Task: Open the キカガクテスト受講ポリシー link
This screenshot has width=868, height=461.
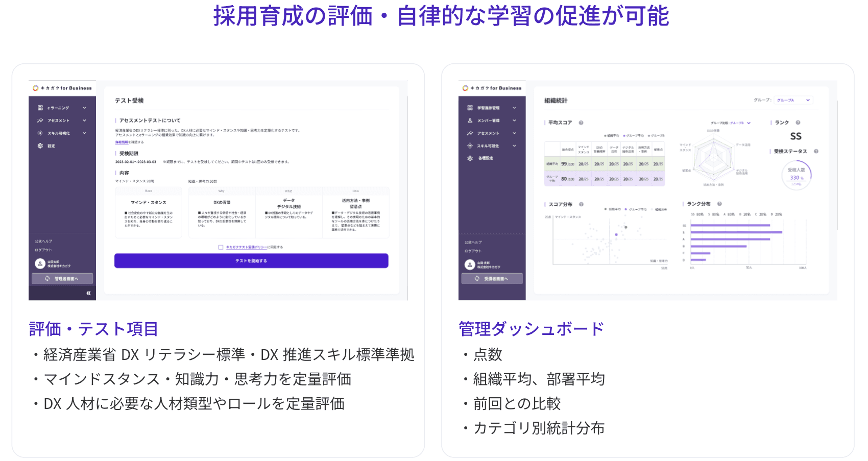Action: pos(247,247)
